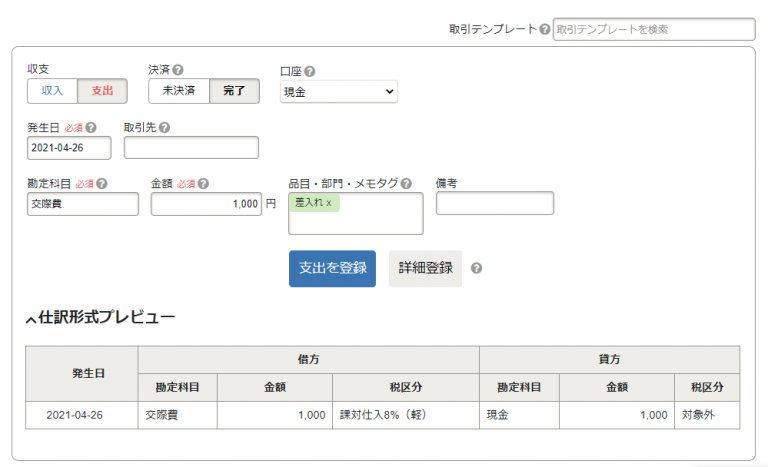Image resolution: width=768 pixels, height=467 pixels.
Task: Open help icon beside 口座
Action: pos(310,72)
